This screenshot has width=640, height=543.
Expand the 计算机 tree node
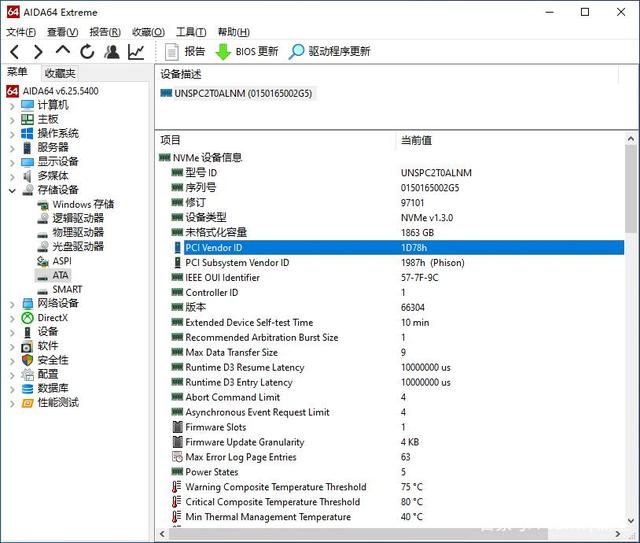12,106
